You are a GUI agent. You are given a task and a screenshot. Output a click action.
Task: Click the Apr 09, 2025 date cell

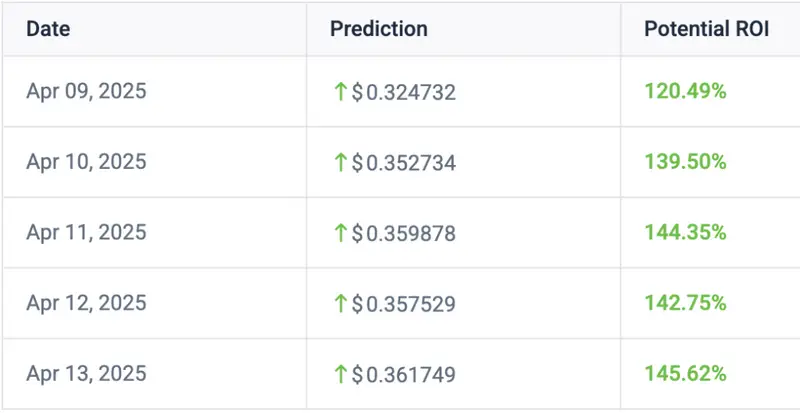[86, 91]
